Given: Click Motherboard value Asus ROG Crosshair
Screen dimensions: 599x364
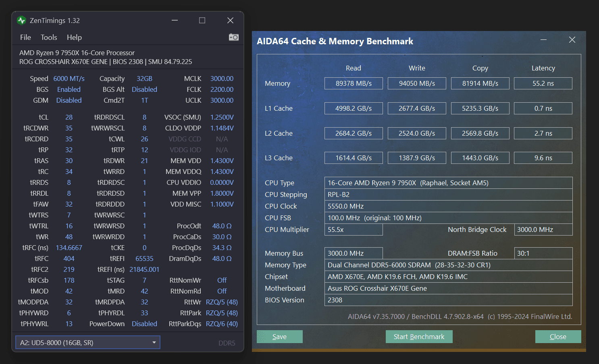Looking at the screenshot, I should (449, 288).
